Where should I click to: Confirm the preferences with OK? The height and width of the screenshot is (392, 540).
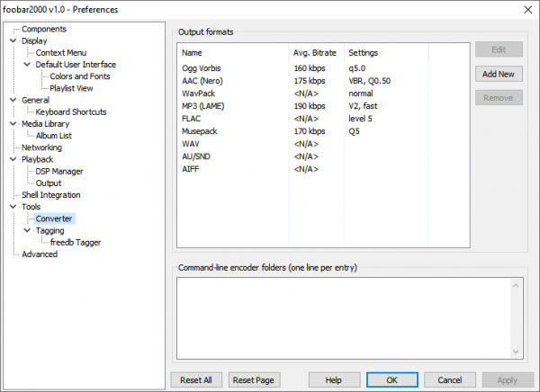[391, 379]
